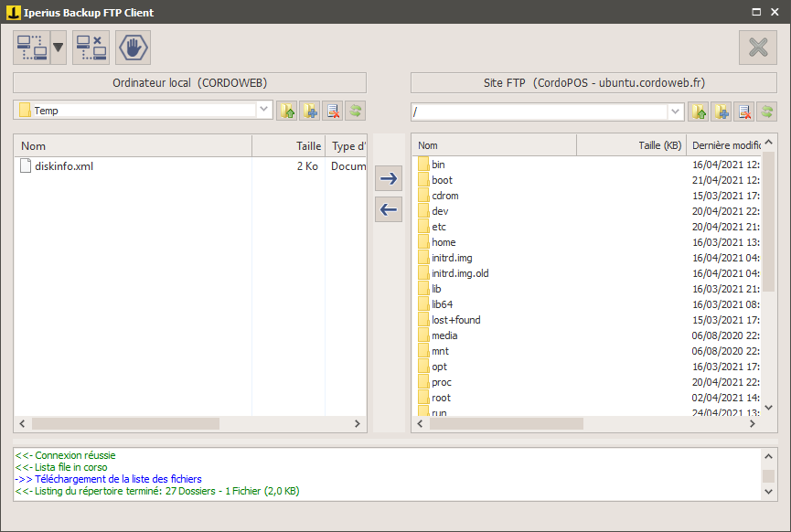
Task: Click the remote pane horizontal scrollbar thumb
Action: pyautogui.click(x=507, y=423)
